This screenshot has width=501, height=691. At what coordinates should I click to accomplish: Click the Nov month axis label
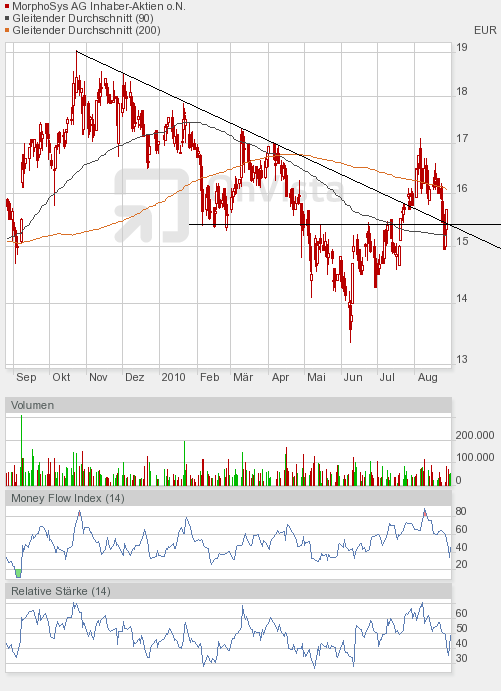tap(98, 378)
